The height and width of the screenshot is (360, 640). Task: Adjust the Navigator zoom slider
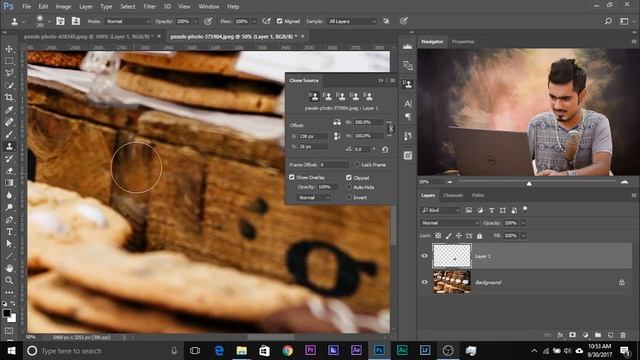[529, 183]
